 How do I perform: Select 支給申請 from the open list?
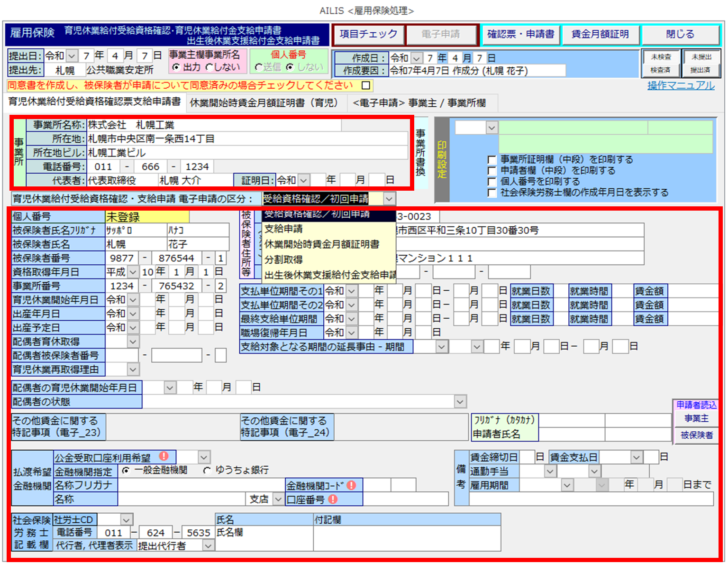tap(283, 229)
